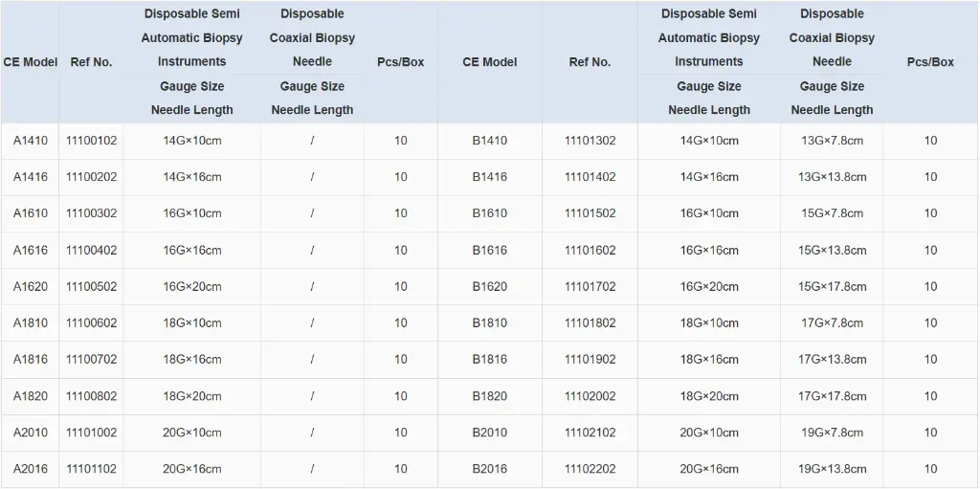Select the B1410 model cell

[x=489, y=141]
